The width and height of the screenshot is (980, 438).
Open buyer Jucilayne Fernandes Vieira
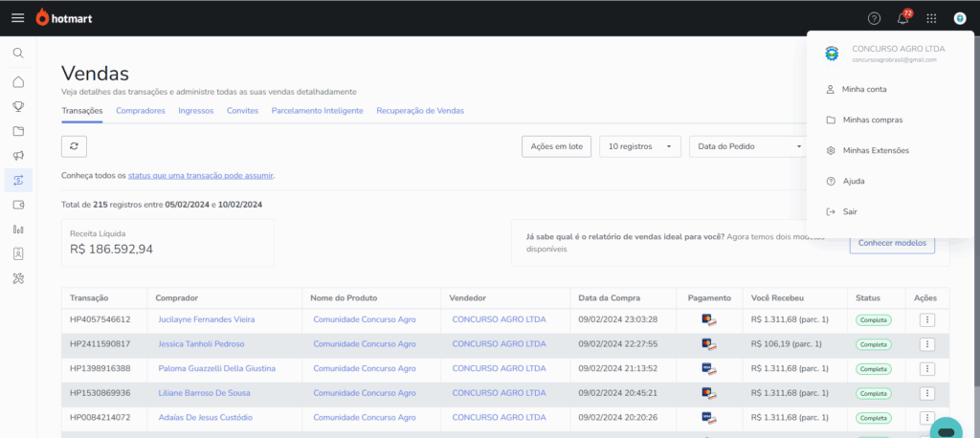click(207, 319)
